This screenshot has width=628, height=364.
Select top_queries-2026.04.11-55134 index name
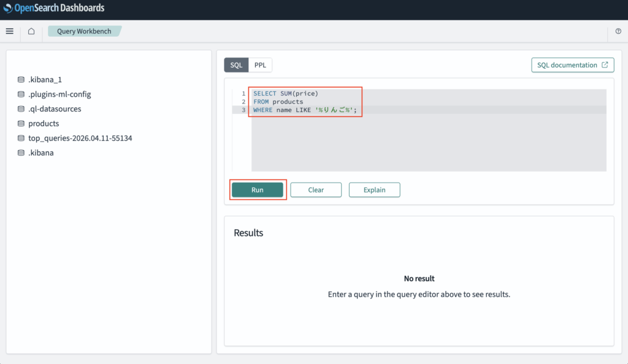click(x=80, y=138)
